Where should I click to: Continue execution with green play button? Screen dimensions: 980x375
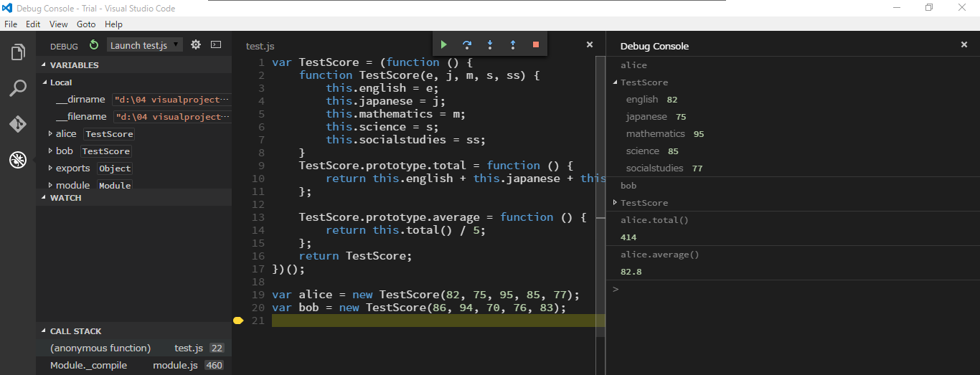point(444,44)
